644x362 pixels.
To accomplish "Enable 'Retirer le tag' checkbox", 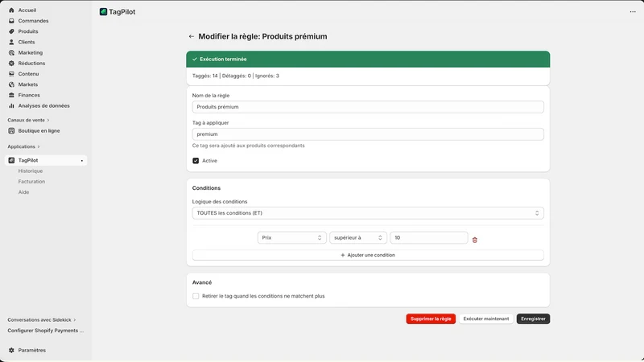I will click(196, 296).
